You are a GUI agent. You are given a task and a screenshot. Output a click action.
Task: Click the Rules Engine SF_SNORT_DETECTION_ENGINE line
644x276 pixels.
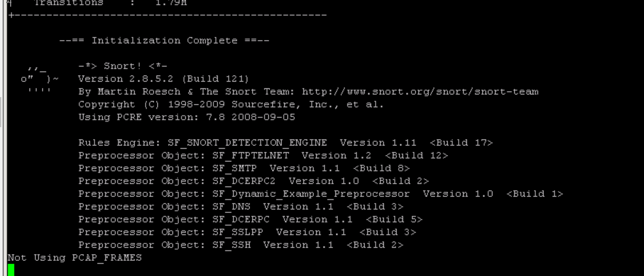pyautogui.click(x=285, y=143)
